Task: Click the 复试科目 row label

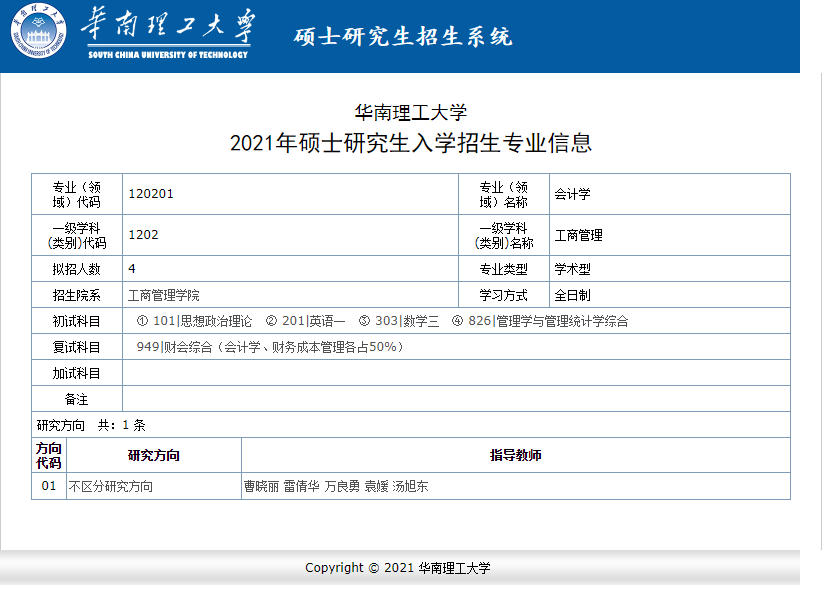Action: point(76,347)
